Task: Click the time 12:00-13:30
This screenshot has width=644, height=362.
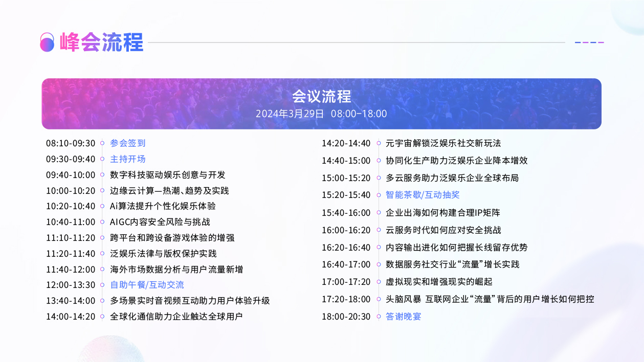Action: (x=71, y=285)
